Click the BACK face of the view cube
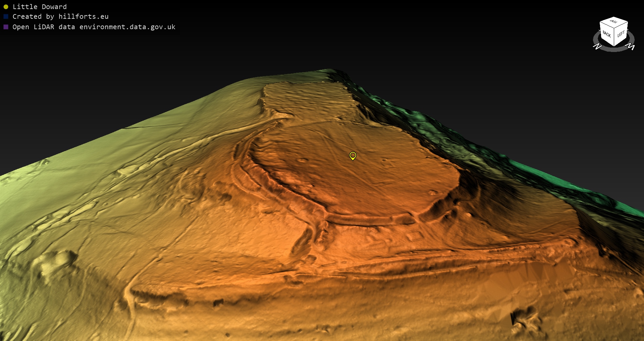This screenshot has width=644, height=341. point(606,34)
